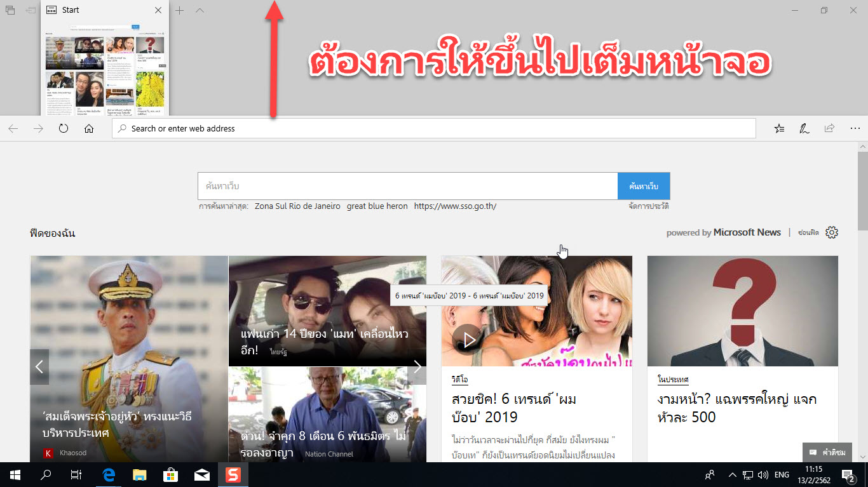868x487 pixels.
Task: Click the ค้นหาเว็บ search input box
Action: 407,186
